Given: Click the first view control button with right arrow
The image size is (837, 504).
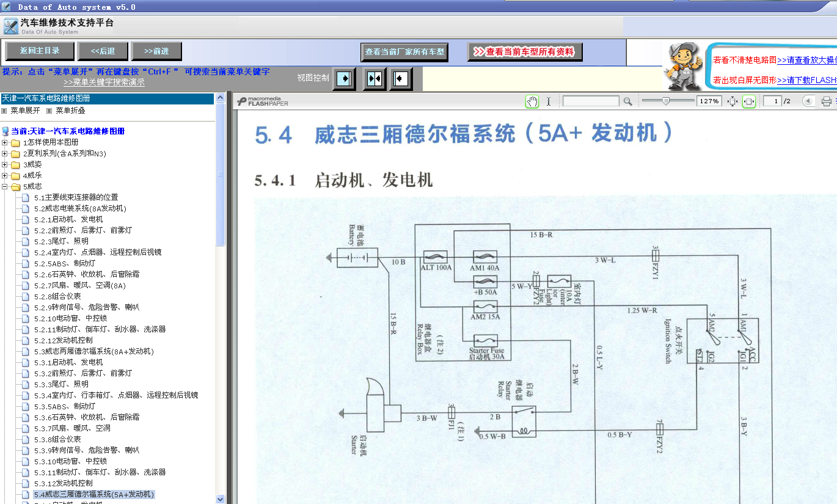Looking at the screenshot, I should tap(345, 79).
